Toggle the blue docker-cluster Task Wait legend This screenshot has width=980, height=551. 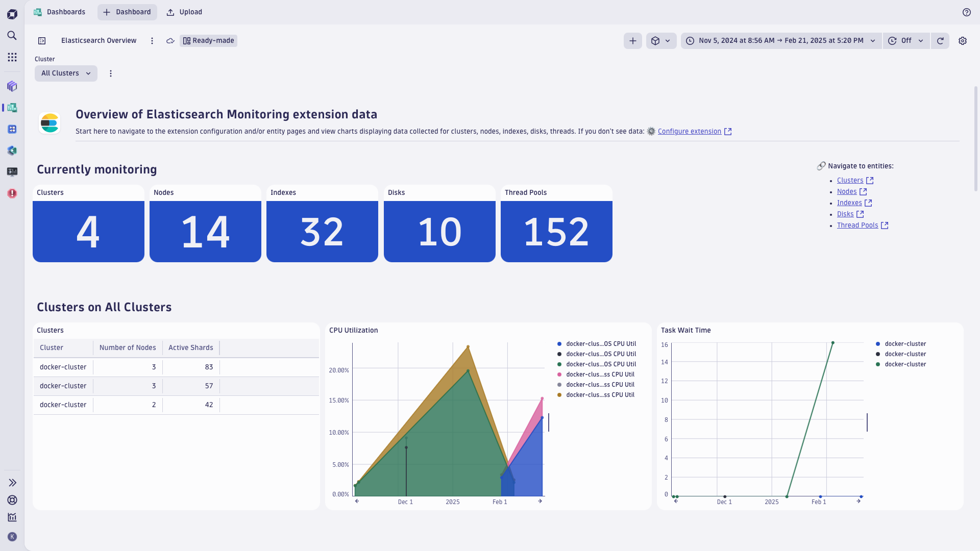tap(901, 344)
